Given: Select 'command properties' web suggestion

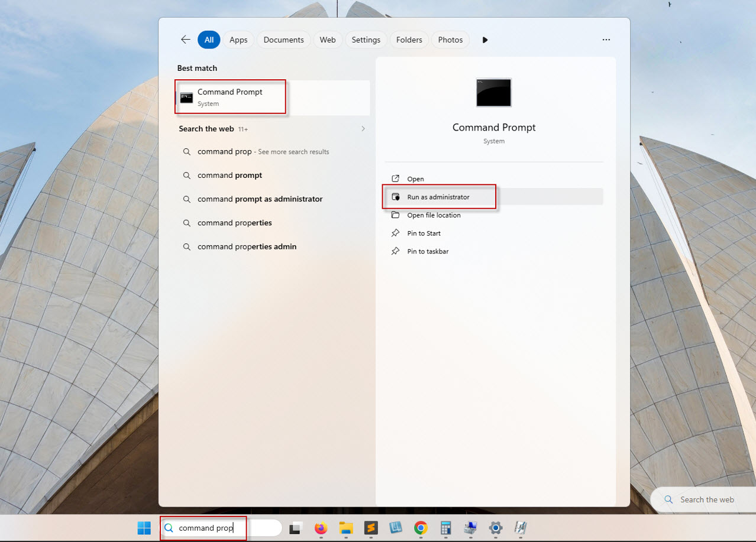Looking at the screenshot, I should [x=273, y=223].
